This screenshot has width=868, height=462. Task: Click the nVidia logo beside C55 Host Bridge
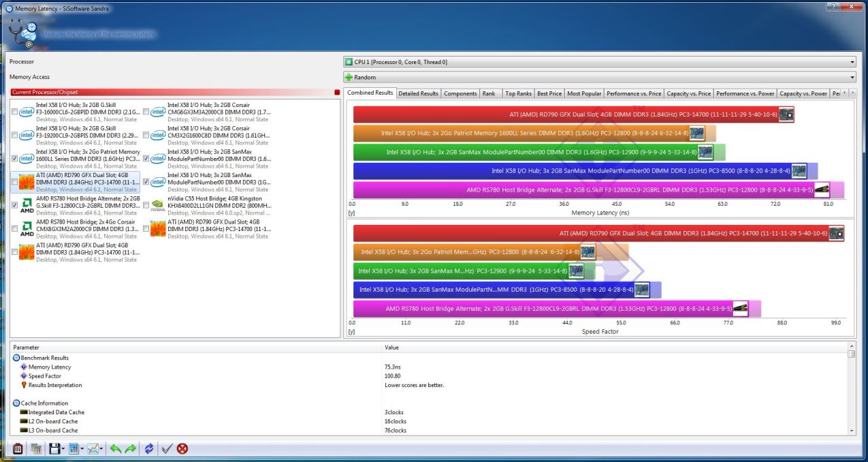click(x=158, y=204)
